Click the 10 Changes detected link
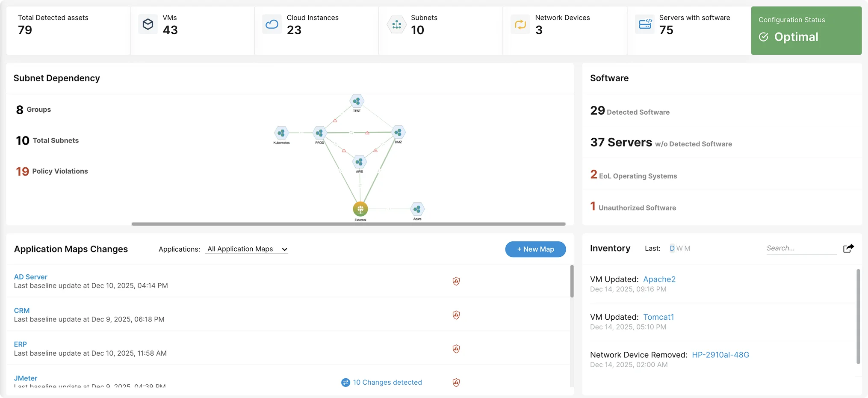Viewport: 868px width, 398px height. pyautogui.click(x=387, y=382)
